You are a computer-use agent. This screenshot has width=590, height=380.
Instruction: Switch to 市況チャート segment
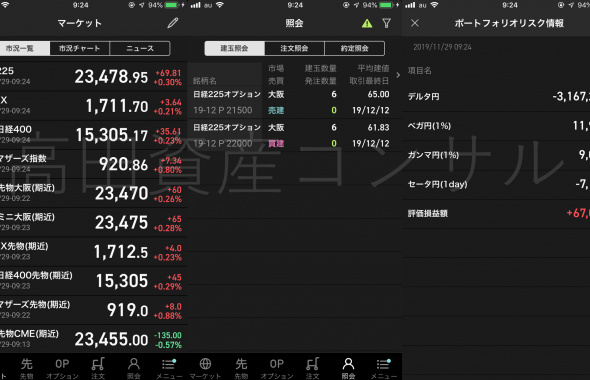pos(79,48)
